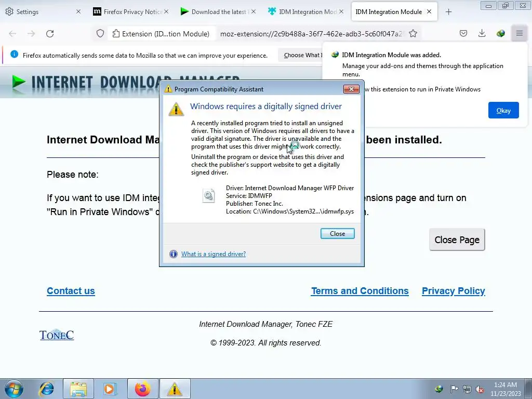Click the 'Service: IDMWFP' text
The height and width of the screenshot is (399, 532).
click(x=249, y=196)
